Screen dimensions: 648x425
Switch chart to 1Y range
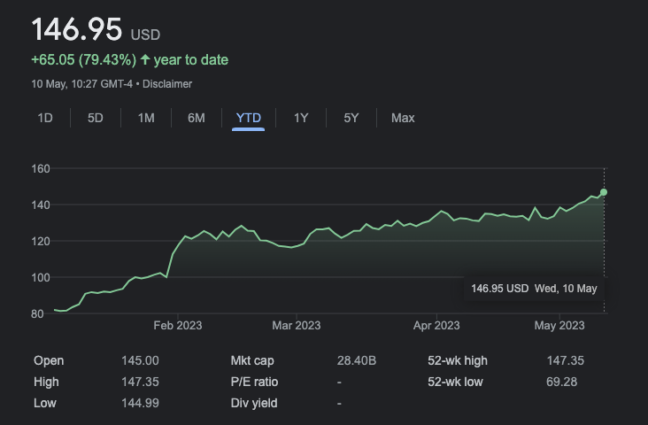click(x=301, y=118)
